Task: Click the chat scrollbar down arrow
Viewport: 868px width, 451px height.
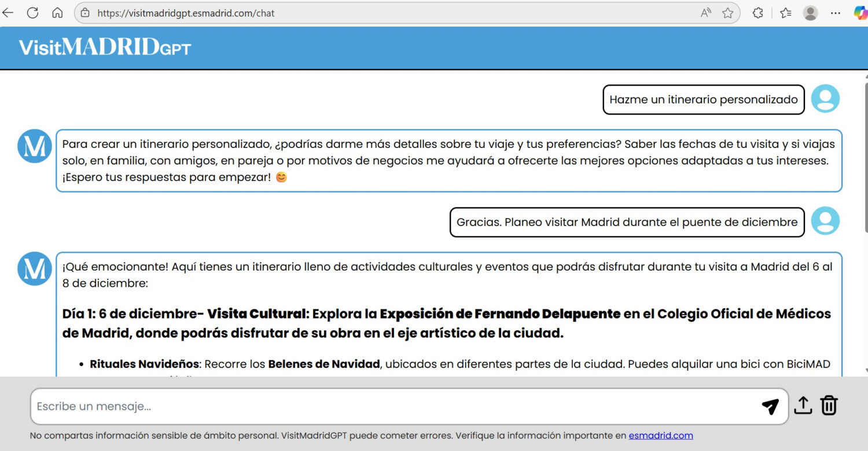Action: (865, 371)
